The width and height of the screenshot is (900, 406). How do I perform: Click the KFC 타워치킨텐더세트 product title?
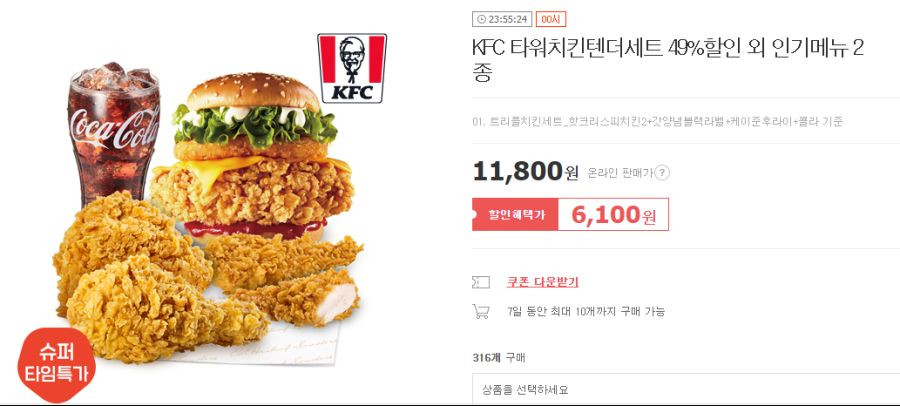668,60
